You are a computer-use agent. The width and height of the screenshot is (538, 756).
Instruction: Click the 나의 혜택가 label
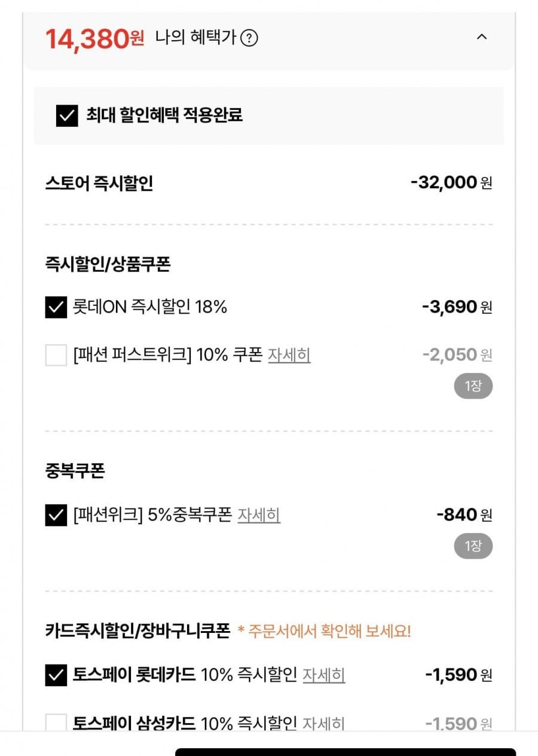click(195, 38)
